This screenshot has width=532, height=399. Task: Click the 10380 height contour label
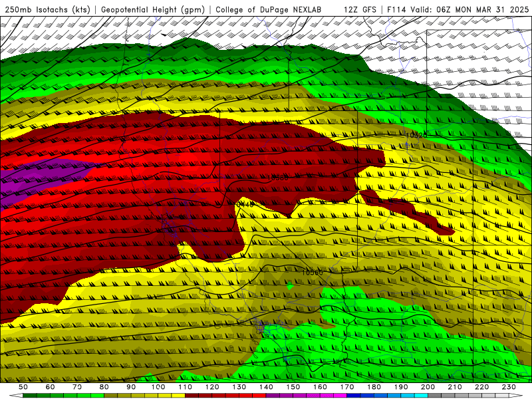pyautogui.click(x=277, y=178)
